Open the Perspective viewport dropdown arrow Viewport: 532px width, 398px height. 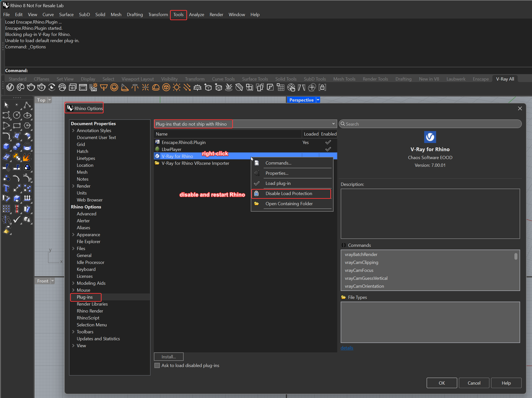coord(318,100)
